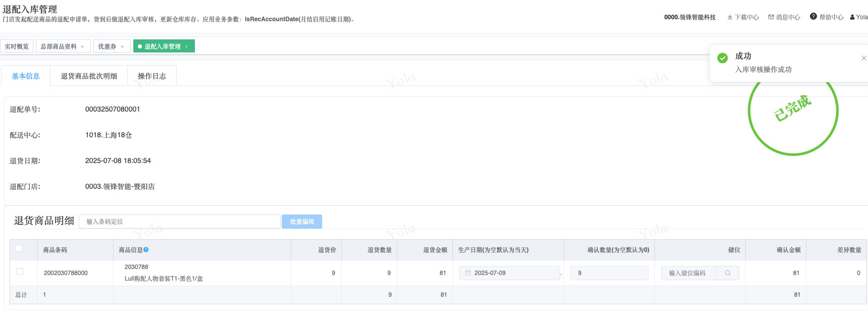Switch to the 优惠券 tab
This screenshot has height=325, width=868.
[107, 46]
